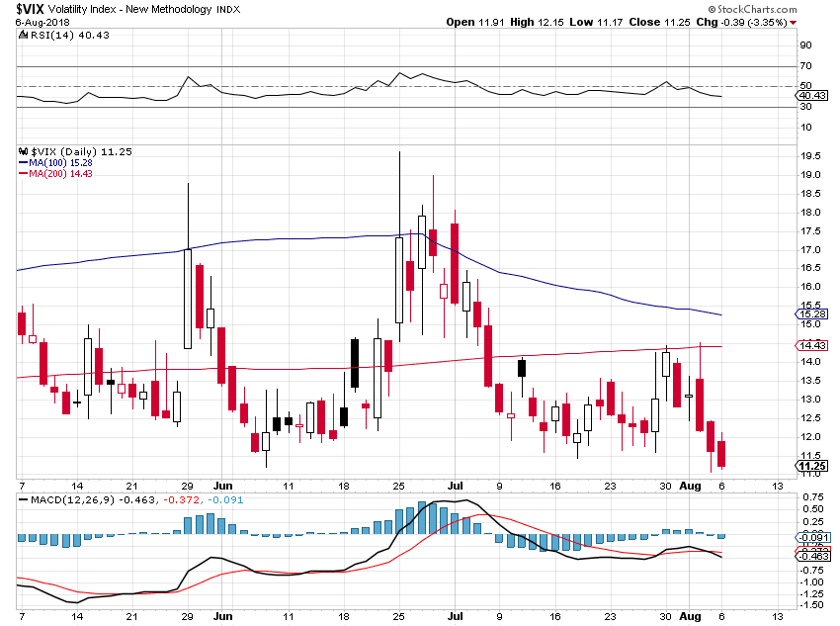Screen dimensions: 840x626
Task: Collapse the MACD(12,26,9) panel label
Action: click(59, 501)
